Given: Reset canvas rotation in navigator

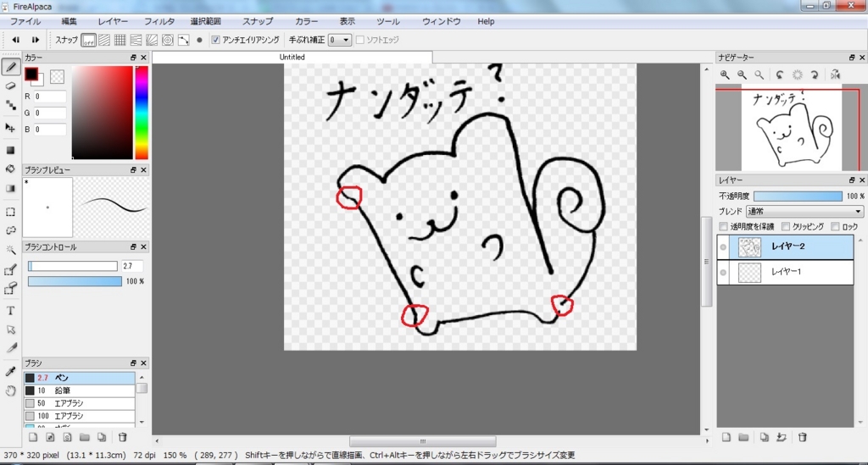Looking at the screenshot, I should [797, 75].
